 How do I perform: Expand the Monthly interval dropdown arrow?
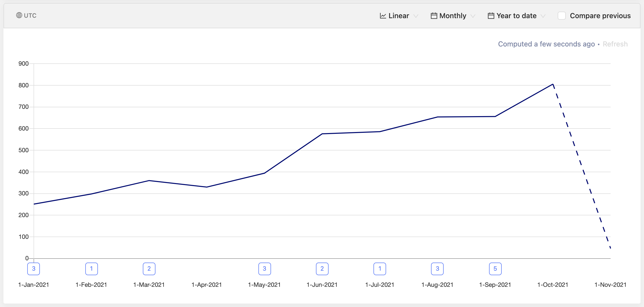click(x=473, y=16)
